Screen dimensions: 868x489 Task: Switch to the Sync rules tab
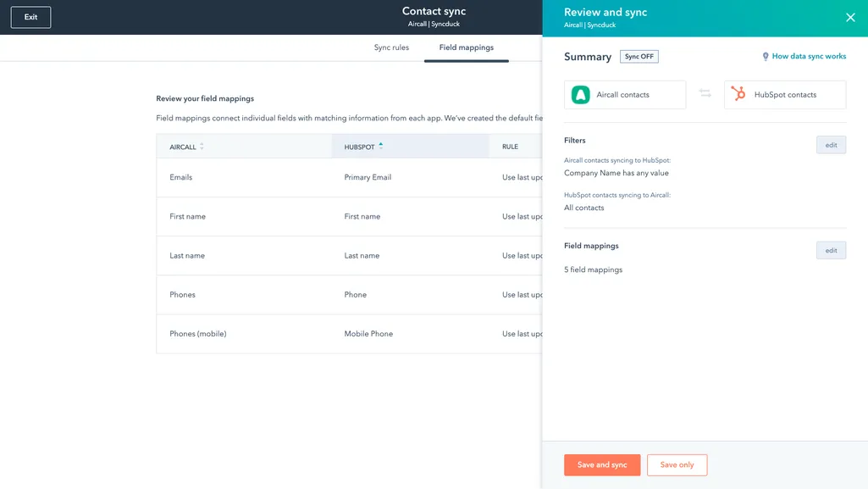(x=391, y=47)
